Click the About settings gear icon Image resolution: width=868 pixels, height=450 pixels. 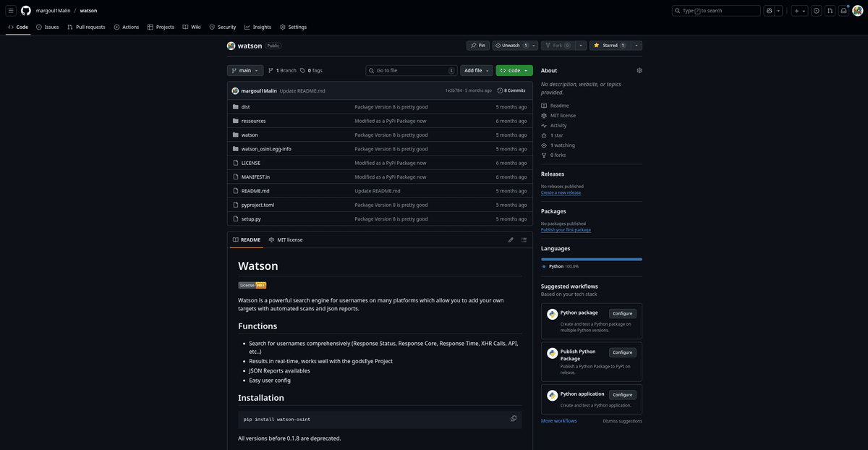[x=639, y=71]
